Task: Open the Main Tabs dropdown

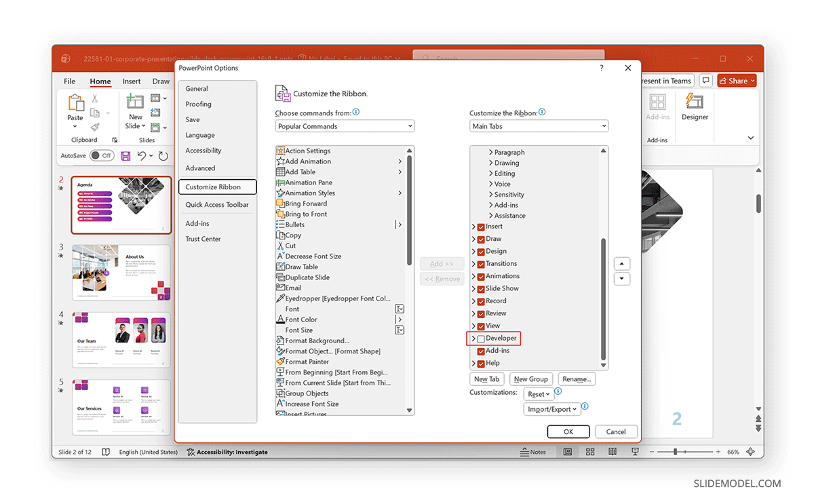Action: coord(539,125)
